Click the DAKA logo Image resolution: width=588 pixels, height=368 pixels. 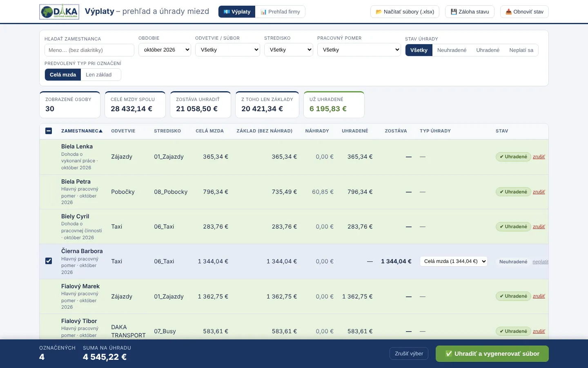tap(59, 12)
